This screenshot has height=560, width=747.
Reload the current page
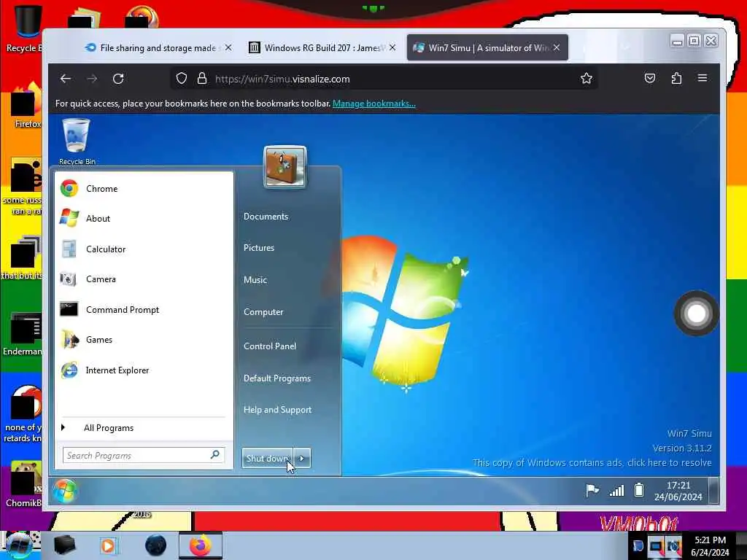[x=118, y=79]
